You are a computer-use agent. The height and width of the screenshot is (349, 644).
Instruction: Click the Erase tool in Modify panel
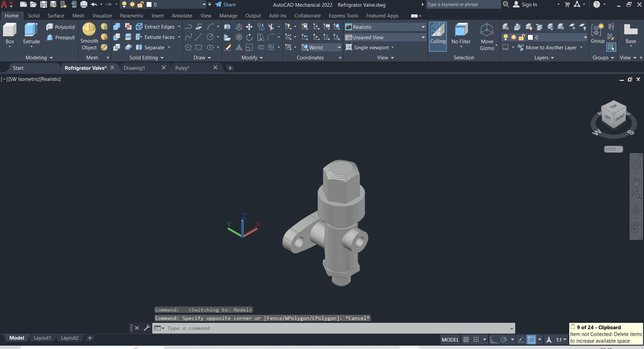tap(227, 48)
